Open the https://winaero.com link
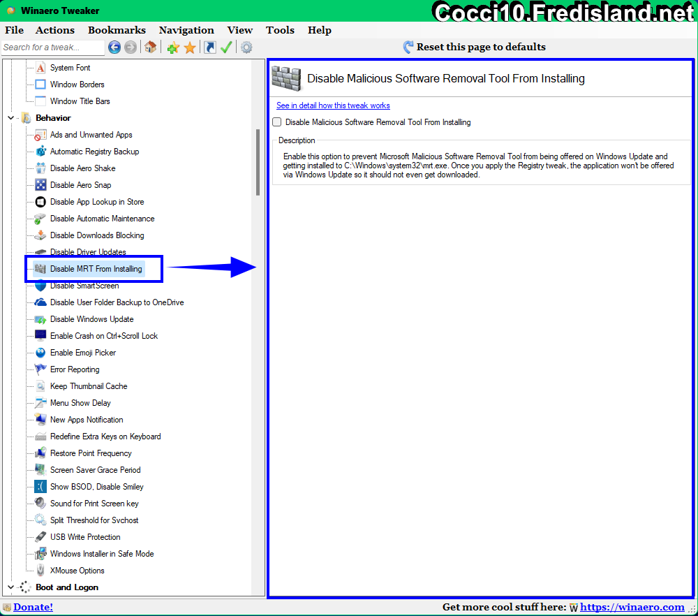The width and height of the screenshot is (698, 616). pyautogui.click(x=632, y=607)
